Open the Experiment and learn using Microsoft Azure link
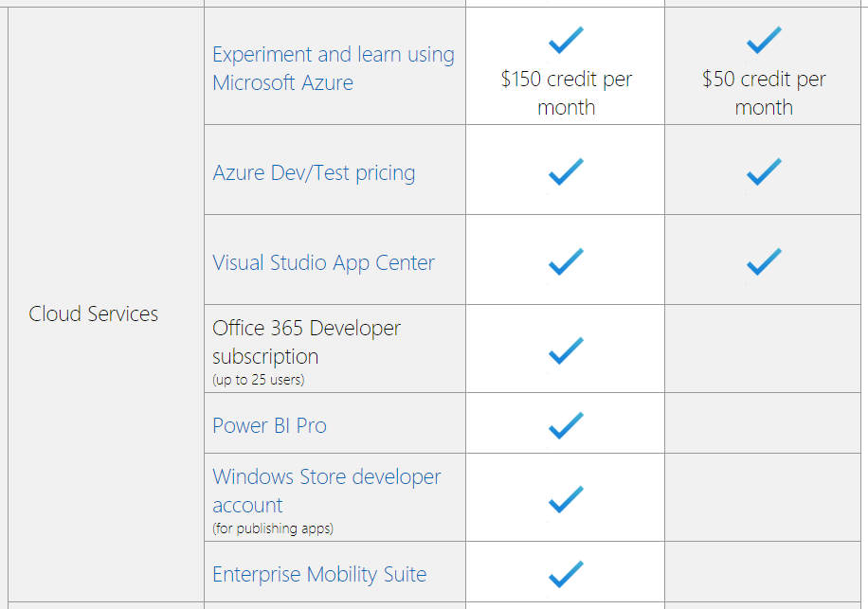Viewport: 868px width, 609px height. [333, 68]
